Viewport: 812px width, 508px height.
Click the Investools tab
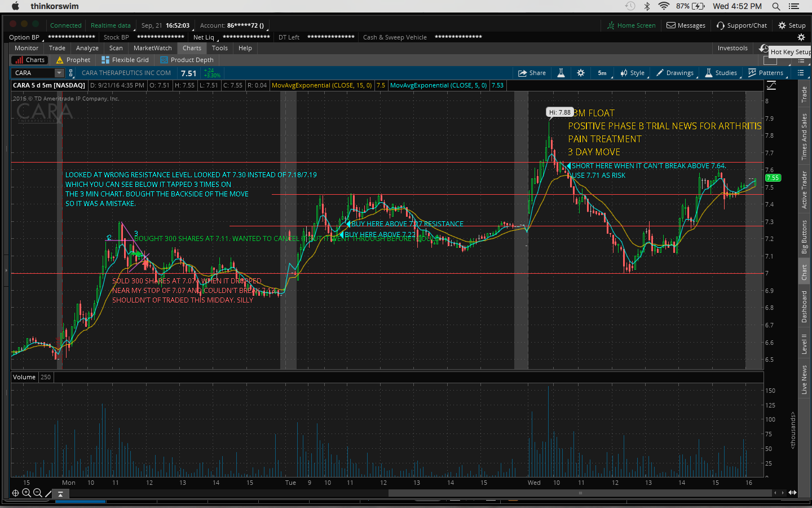[732, 48]
